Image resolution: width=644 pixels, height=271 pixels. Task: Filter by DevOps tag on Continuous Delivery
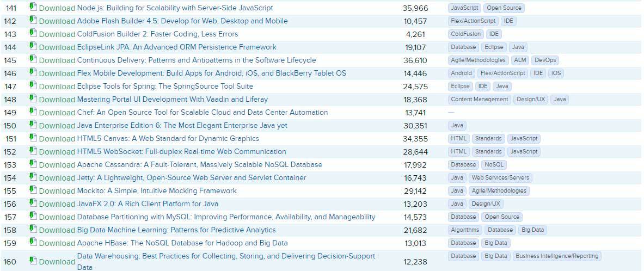545,60
